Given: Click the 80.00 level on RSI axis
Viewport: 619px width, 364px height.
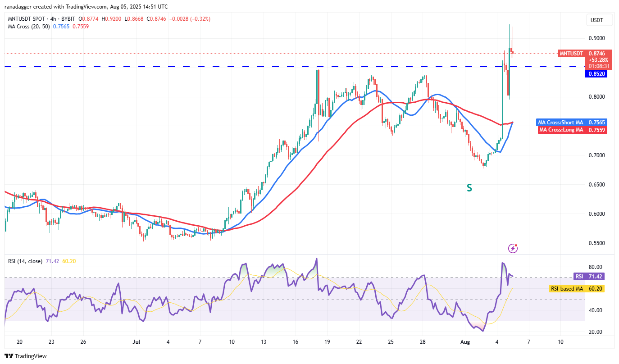Looking at the screenshot, I should [x=596, y=267].
